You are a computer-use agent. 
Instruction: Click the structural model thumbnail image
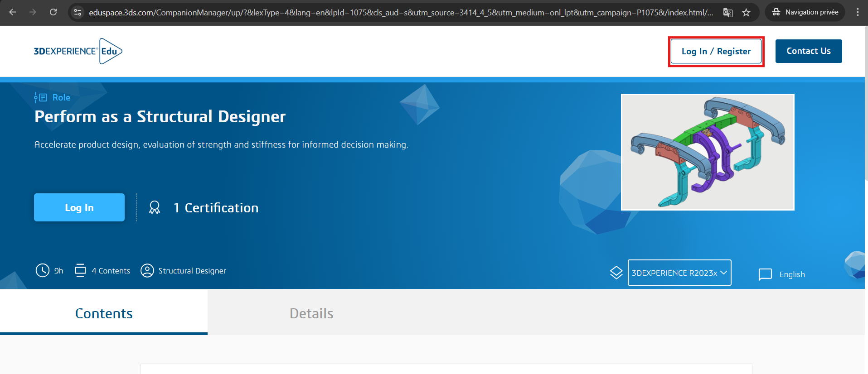click(x=708, y=152)
